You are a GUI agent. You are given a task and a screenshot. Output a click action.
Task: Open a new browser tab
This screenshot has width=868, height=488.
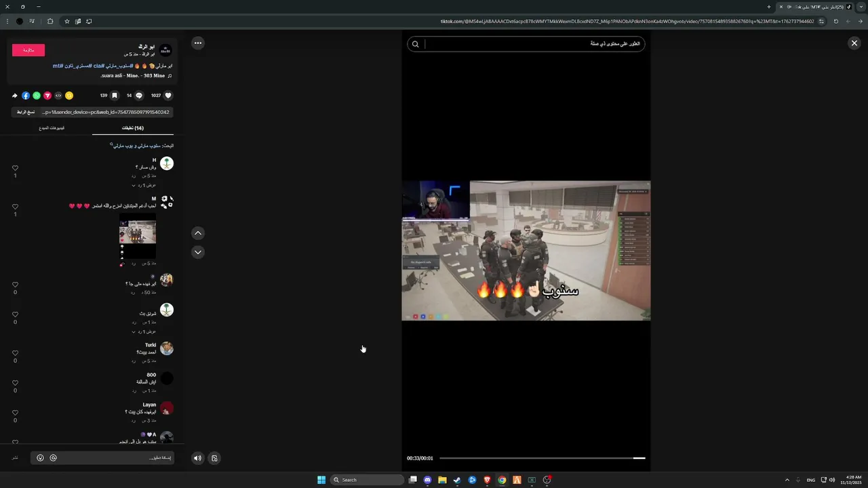768,7
